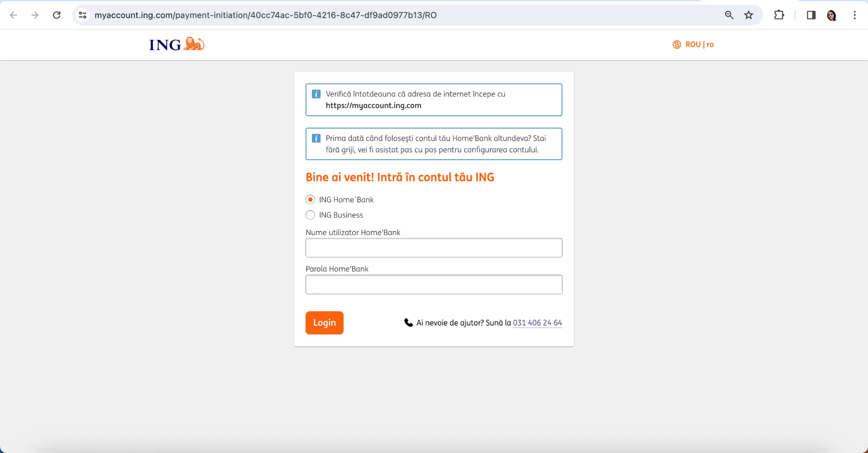
Task: Bookmark this page with the star
Action: pyautogui.click(x=749, y=15)
